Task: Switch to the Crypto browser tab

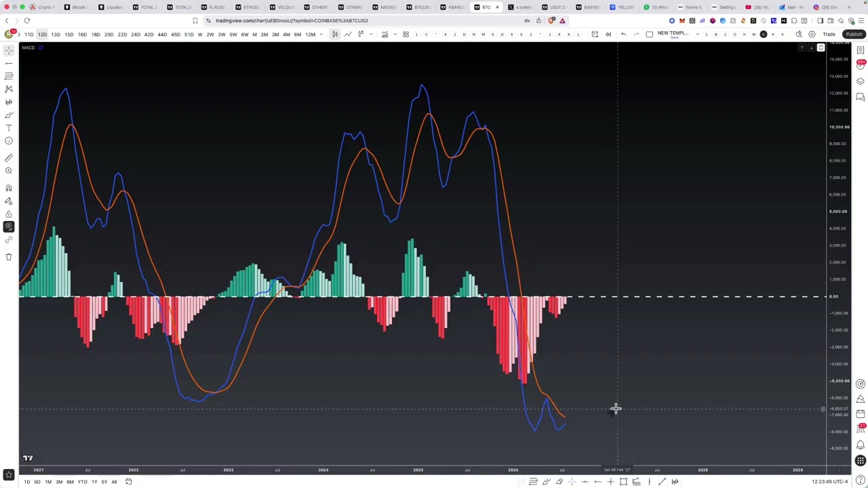Action: pyautogui.click(x=42, y=7)
